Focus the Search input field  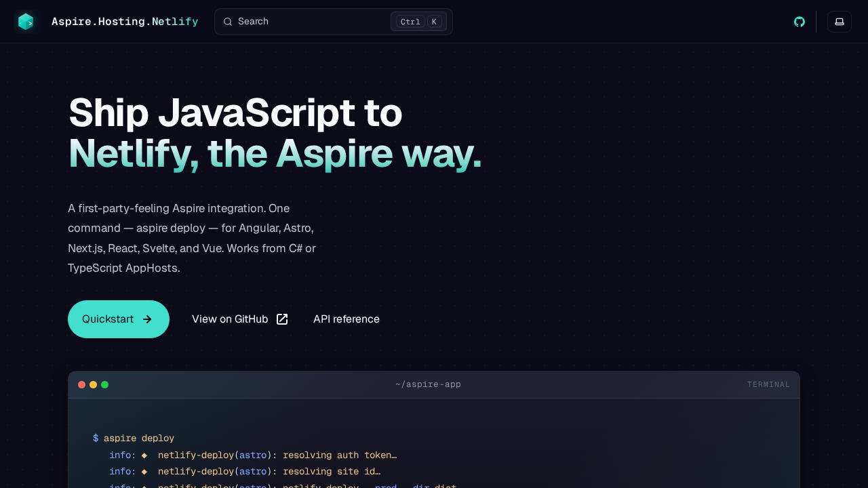(333, 22)
